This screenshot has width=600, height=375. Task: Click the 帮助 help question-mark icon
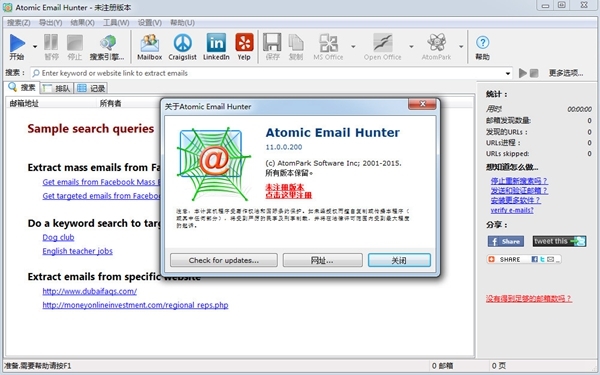click(483, 42)
